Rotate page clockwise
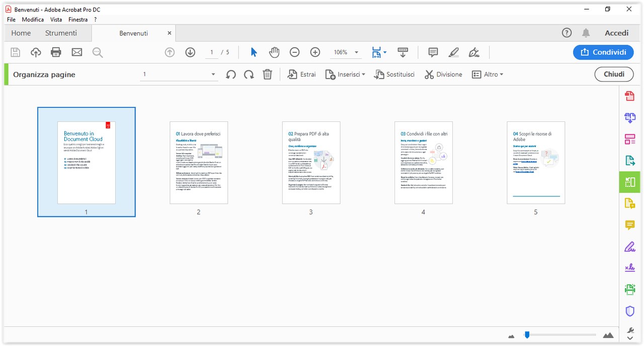The width and height of the screenshot is (644, 346). point(249,75)
